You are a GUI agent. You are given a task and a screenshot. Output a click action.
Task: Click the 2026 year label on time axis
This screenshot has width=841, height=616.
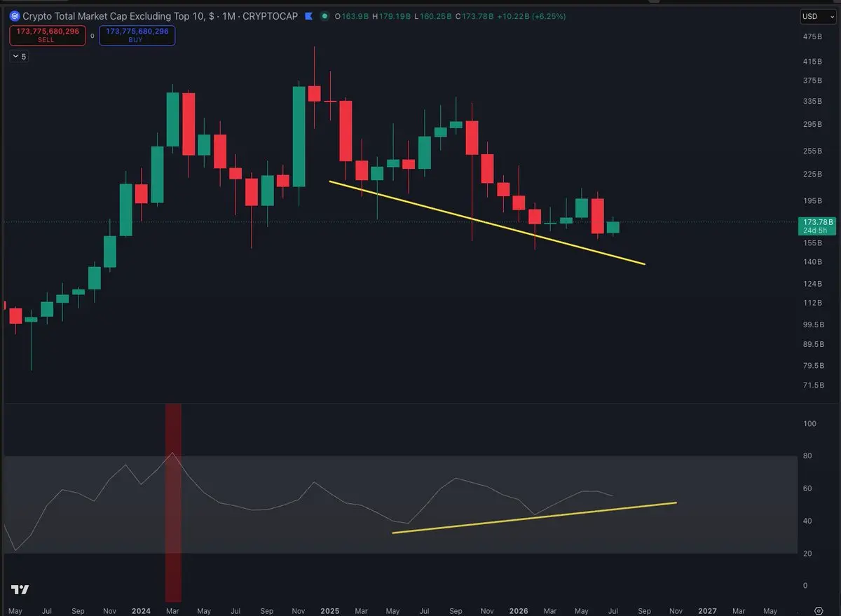click(517, 611)
